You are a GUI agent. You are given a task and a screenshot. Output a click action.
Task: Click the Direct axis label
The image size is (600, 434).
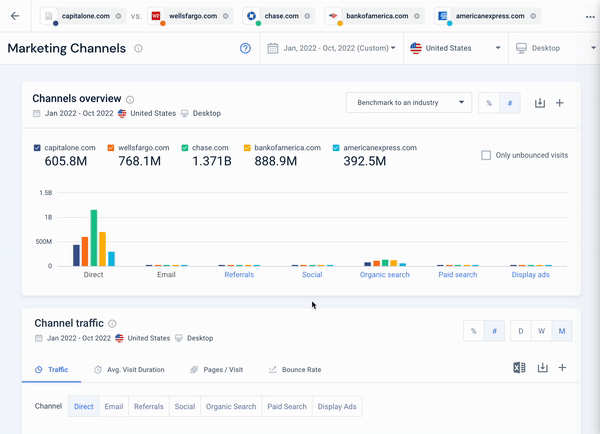click(93, 274)
